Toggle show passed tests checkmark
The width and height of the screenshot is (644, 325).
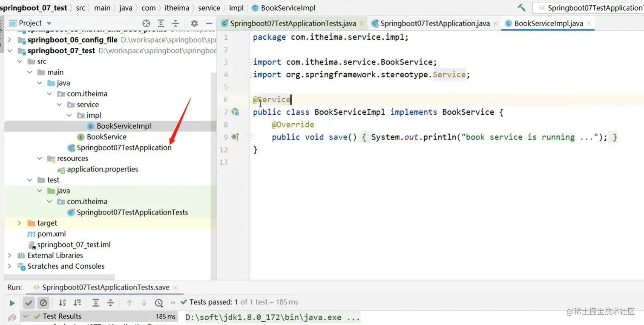coord(29,303)
